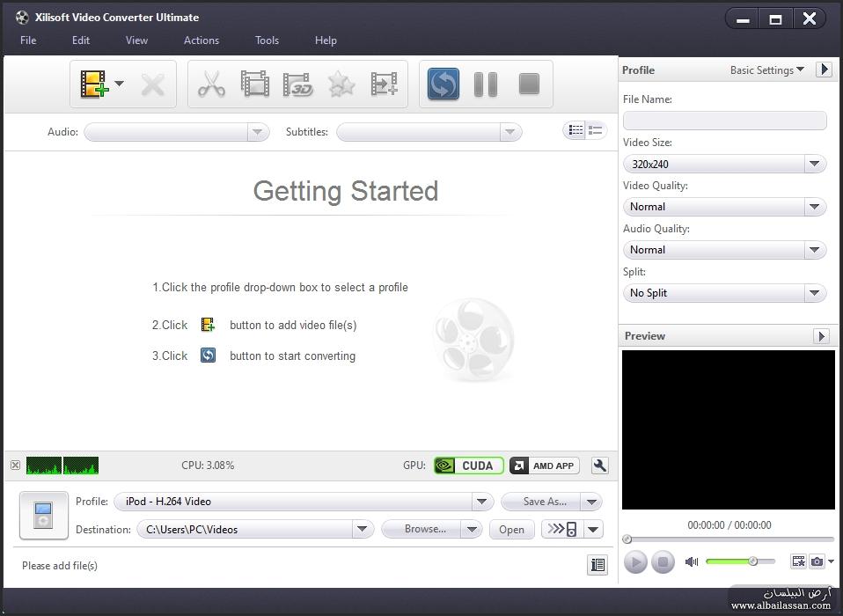Click the preview filmstrip star icon
Screen dimensions: 843x616
tap(798, 561)
